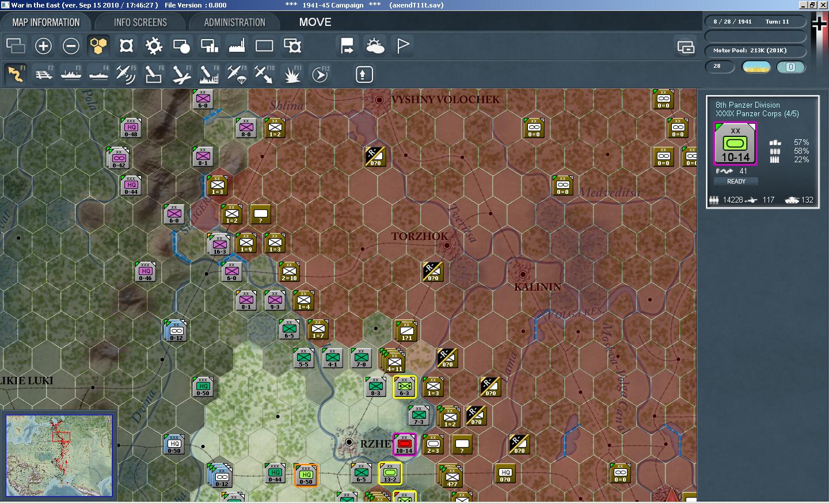The width and height of the screenshot is (829, 504).
Task: Click the German cross flag icon
Action: click(819, 23)
